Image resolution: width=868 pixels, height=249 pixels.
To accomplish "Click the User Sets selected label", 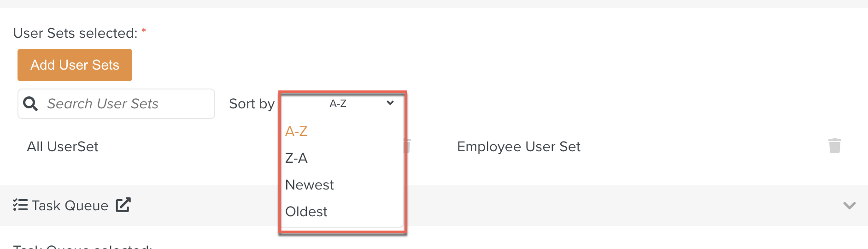I will (75, 33).
